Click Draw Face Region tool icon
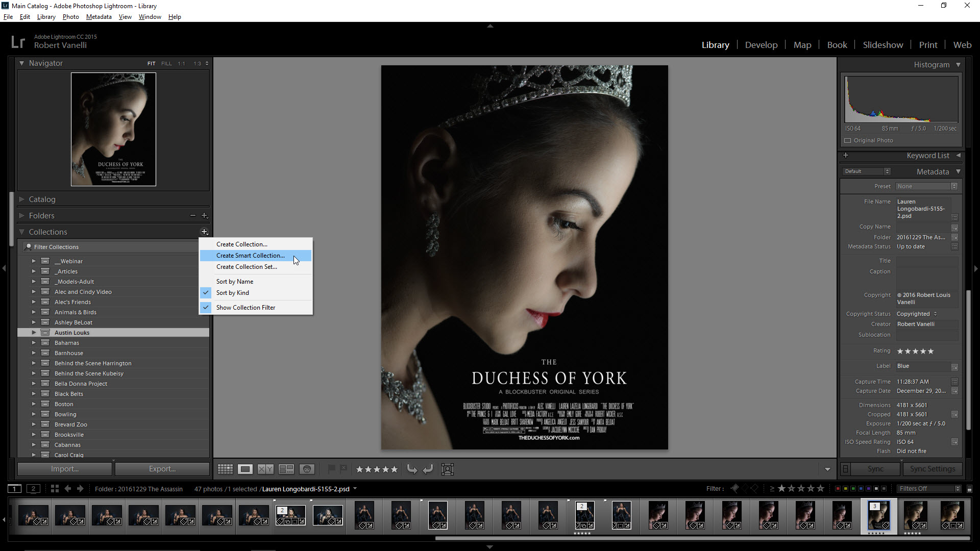Screen dimensions: 980x551 pos(448,469)
